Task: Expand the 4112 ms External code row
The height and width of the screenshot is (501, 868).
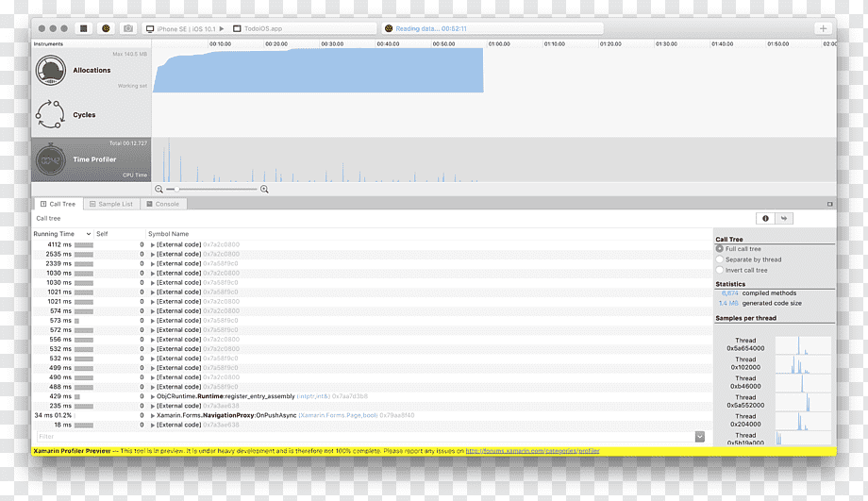Action: click(153, 244)
